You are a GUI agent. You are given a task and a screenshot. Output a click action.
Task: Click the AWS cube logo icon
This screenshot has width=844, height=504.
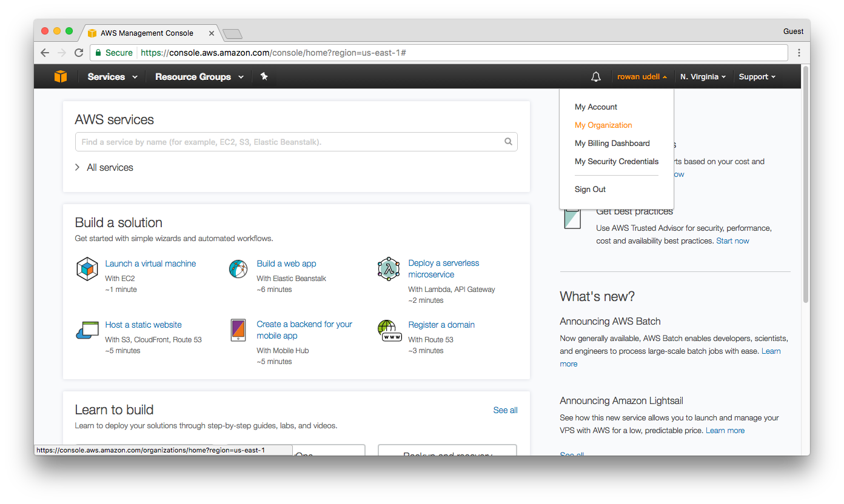coord(61,76)
